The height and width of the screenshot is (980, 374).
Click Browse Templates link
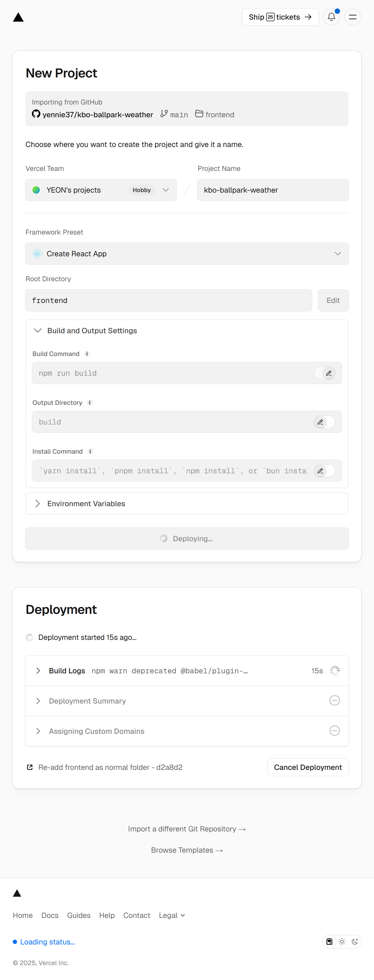[187, 850]
